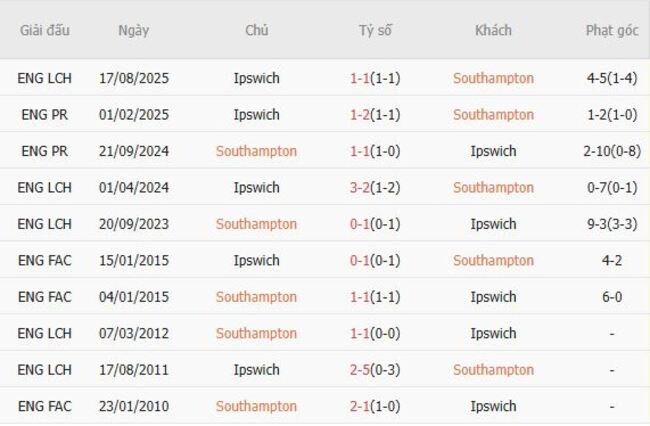Click the 1-1 score from 07/03/2012
The width and height of the screenshot is (650, 426).
pyautogui.click(x=360, y=334)
